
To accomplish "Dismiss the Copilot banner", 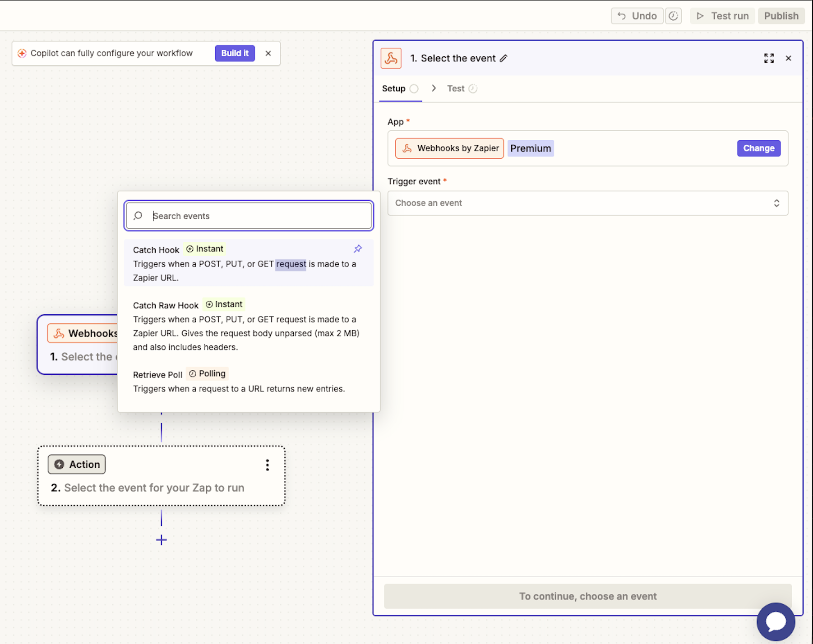I will pyautogui.click(x=268, y=53).
